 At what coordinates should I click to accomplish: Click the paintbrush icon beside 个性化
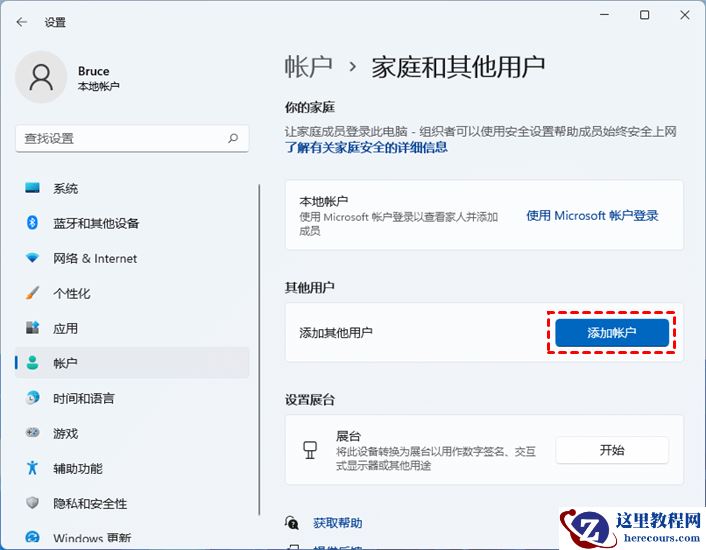[32, 293]
